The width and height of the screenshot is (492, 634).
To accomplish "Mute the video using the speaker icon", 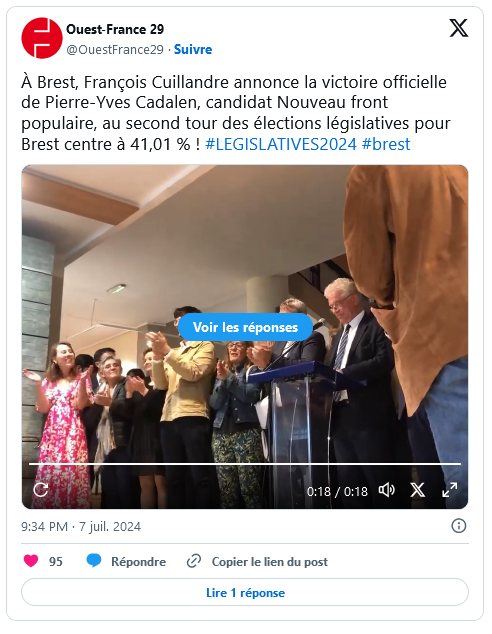I will (386, 490).
